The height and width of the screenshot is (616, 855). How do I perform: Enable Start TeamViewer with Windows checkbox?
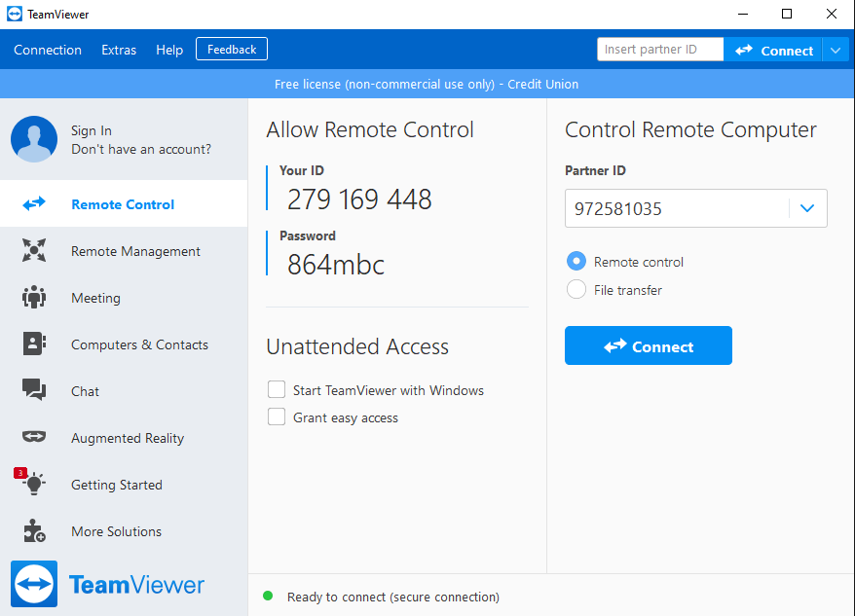tap(277, 390)
